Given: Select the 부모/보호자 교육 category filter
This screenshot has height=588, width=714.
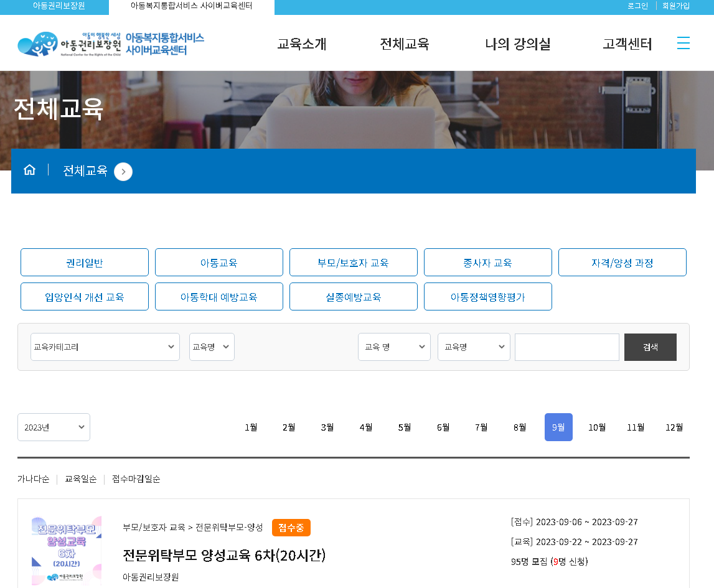Looking at the screenshot, I should point(353,262).
